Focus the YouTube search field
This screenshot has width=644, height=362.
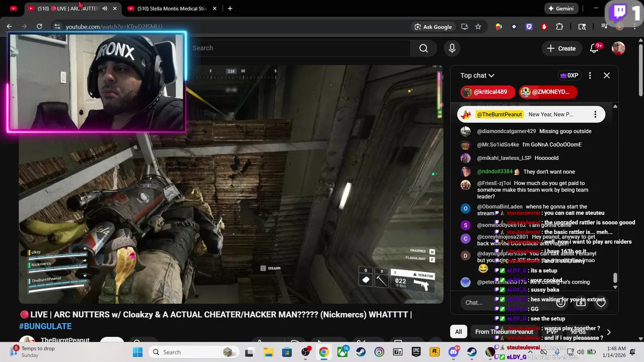[x=299, y=48]
